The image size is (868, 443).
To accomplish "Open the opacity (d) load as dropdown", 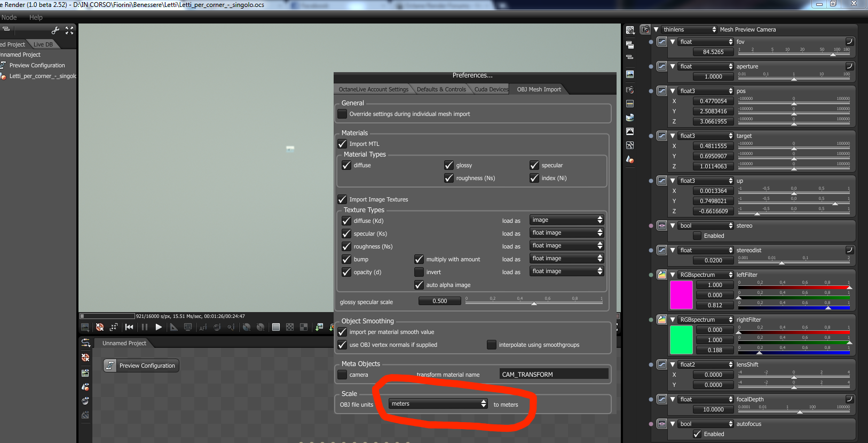I will (567, 271).
